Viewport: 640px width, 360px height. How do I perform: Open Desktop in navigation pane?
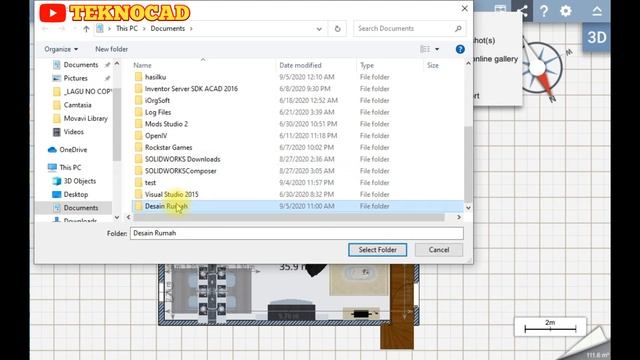76,194
